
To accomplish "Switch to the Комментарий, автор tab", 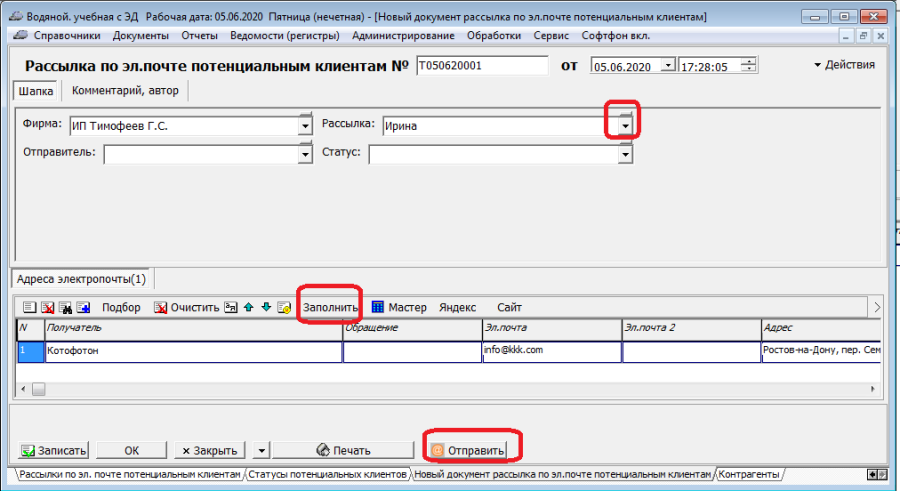I will [124, 91].
